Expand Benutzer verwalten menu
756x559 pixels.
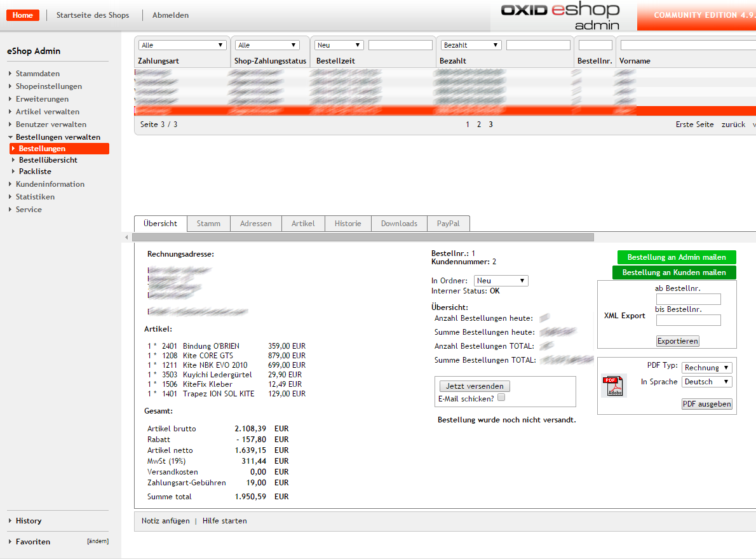click(51, 125)
